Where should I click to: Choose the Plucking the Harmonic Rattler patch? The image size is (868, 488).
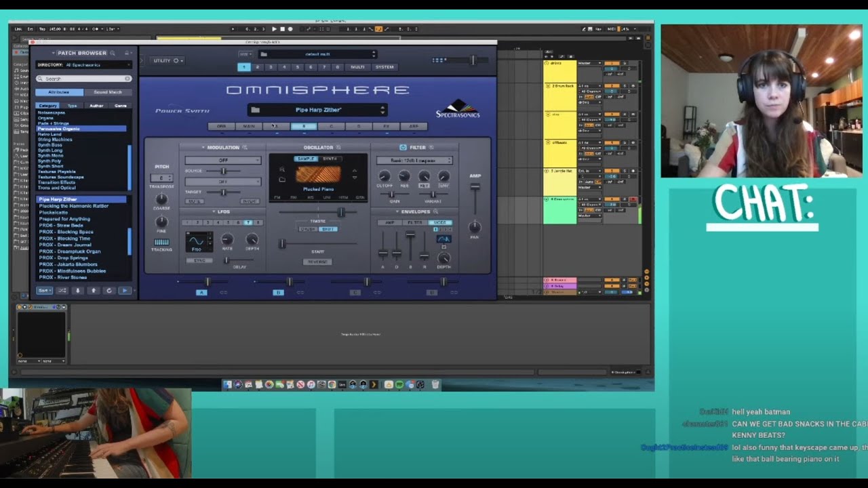(73, 206)
